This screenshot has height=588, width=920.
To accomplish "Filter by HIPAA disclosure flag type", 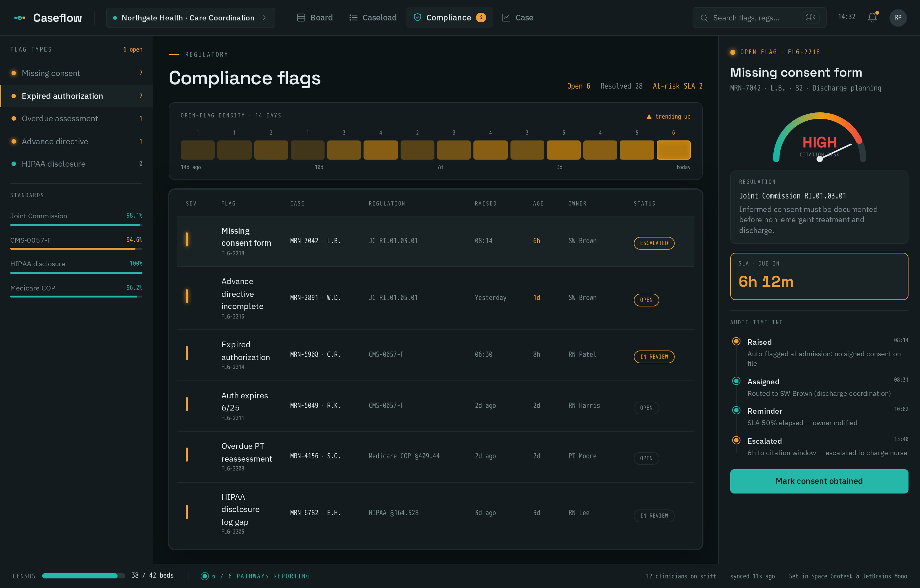I will tap(76, 164).
